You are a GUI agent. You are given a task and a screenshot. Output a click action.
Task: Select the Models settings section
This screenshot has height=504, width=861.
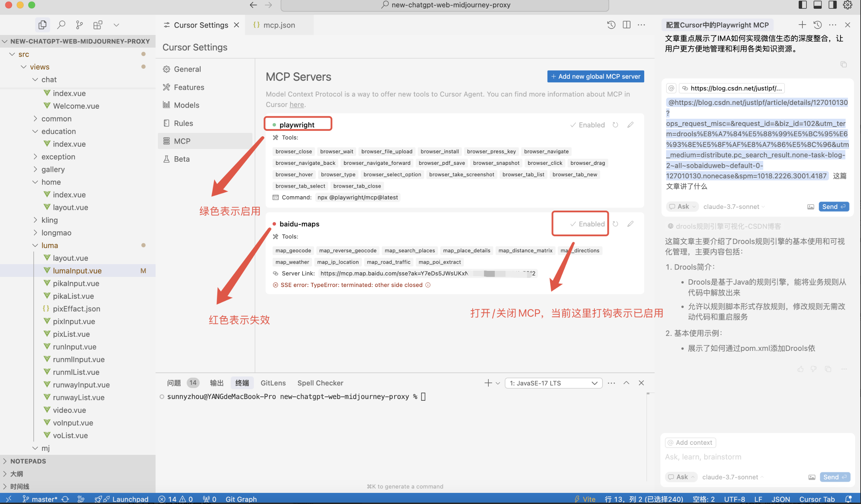tap(186, 105)
